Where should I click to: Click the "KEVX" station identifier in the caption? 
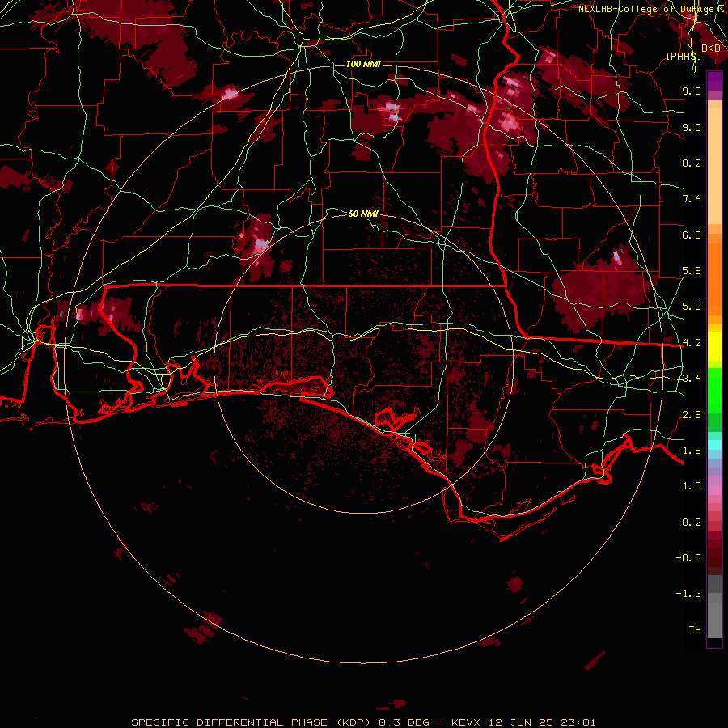coord(466,722)
